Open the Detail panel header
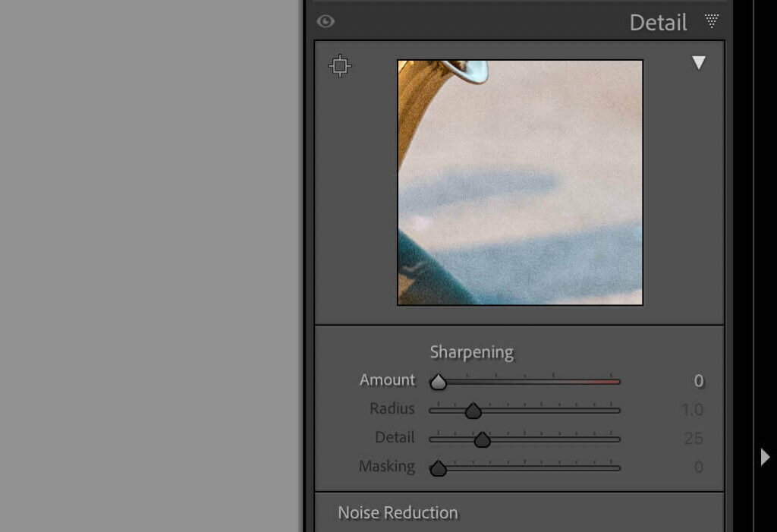 click(x=657, y=22)
